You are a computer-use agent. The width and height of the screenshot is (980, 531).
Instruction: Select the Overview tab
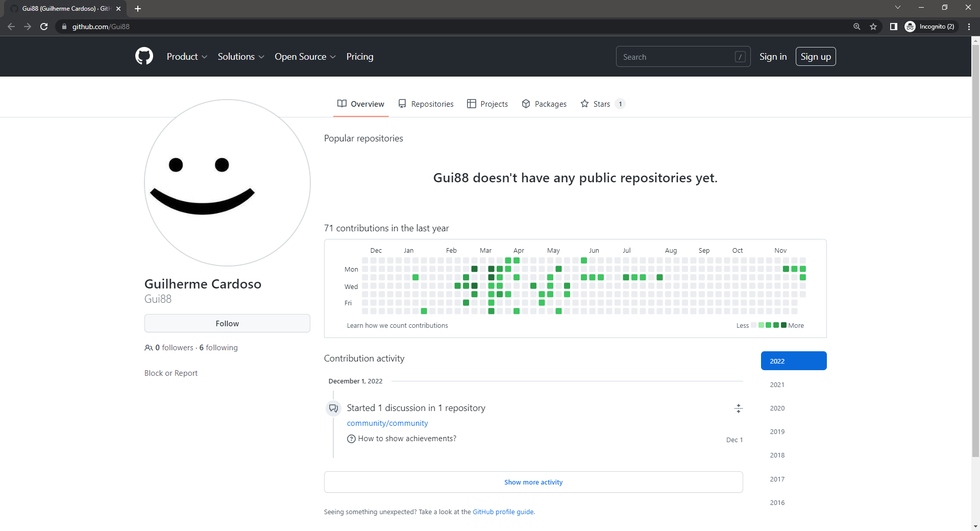click(361, 104)
